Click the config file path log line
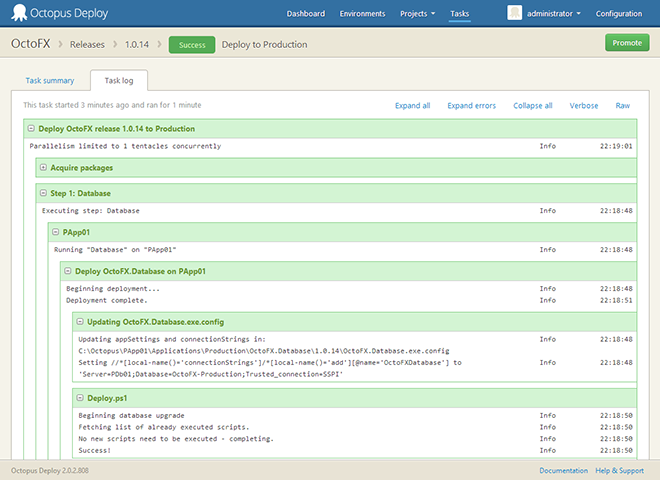 click(264, 351)
